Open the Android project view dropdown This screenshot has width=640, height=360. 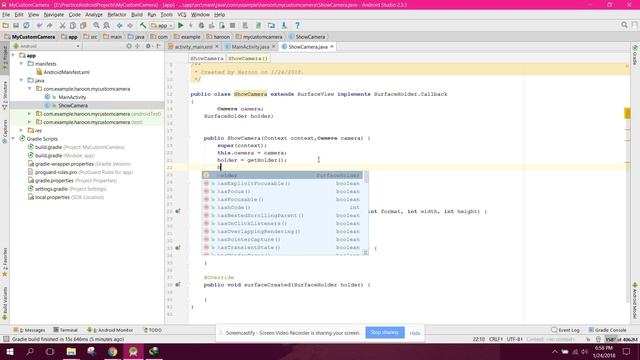(47, 46)
